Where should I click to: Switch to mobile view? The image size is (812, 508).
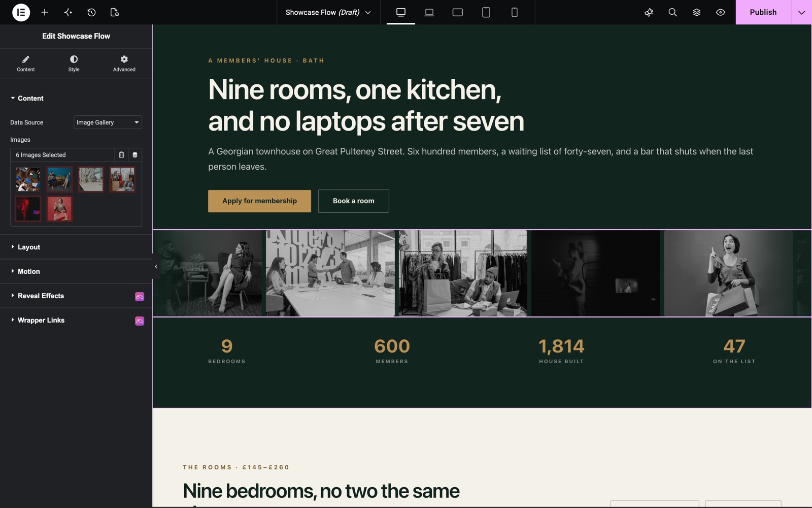pyautogui.click(x=515, y=12)
